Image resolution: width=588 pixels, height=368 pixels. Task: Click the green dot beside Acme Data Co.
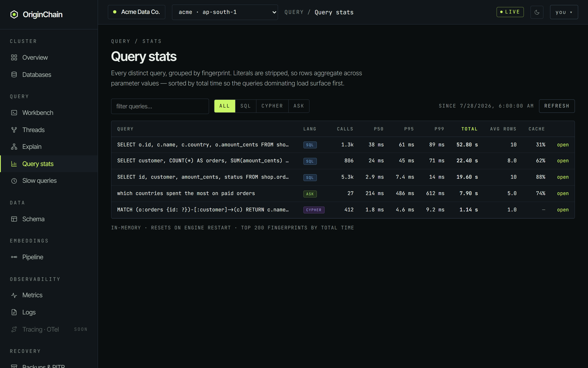tap(115, 12)
